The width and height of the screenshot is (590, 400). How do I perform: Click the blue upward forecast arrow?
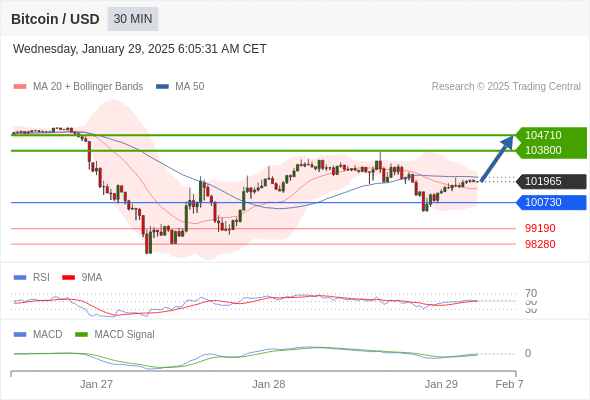pyautogui.click(x=497, y=158)
